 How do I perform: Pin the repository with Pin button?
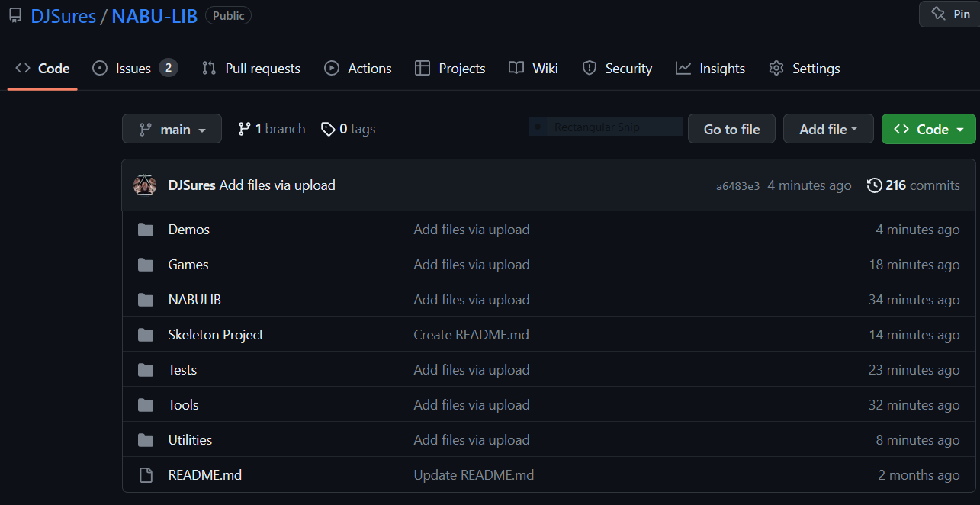(x=950, y=14)
